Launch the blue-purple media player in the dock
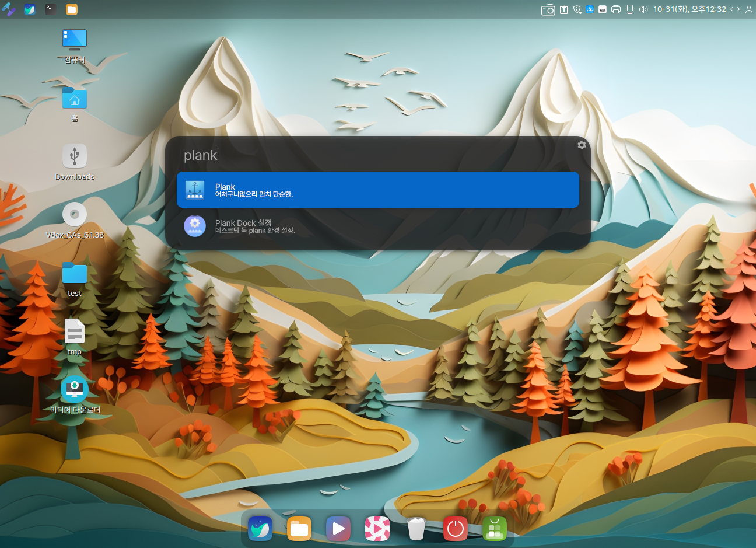This screenshot has height=548, width=756. [x=338, y=529]
